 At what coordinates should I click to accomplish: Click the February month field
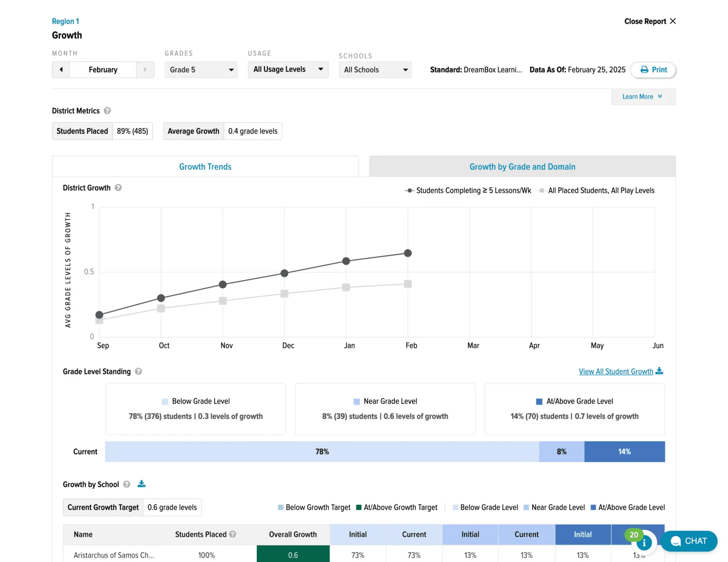(x=103, y=70)
